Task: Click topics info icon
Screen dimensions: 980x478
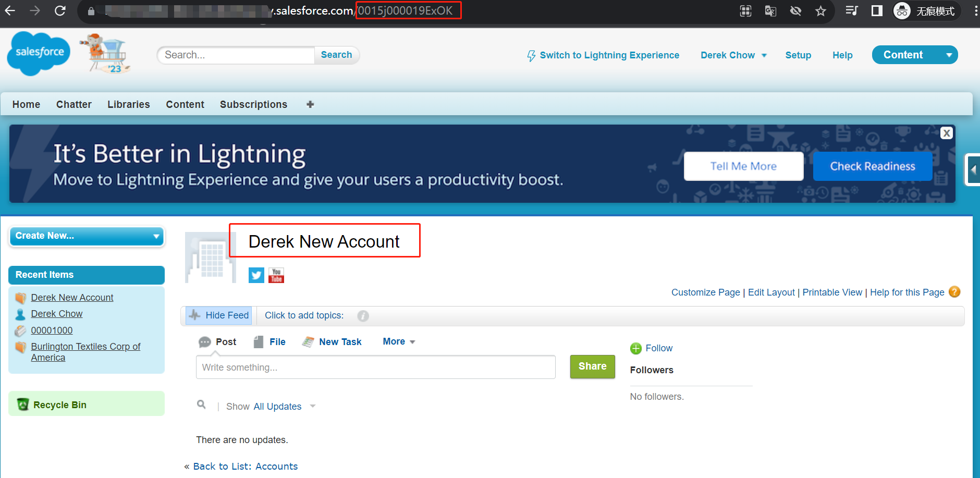Action: click(x=363, y=316)
